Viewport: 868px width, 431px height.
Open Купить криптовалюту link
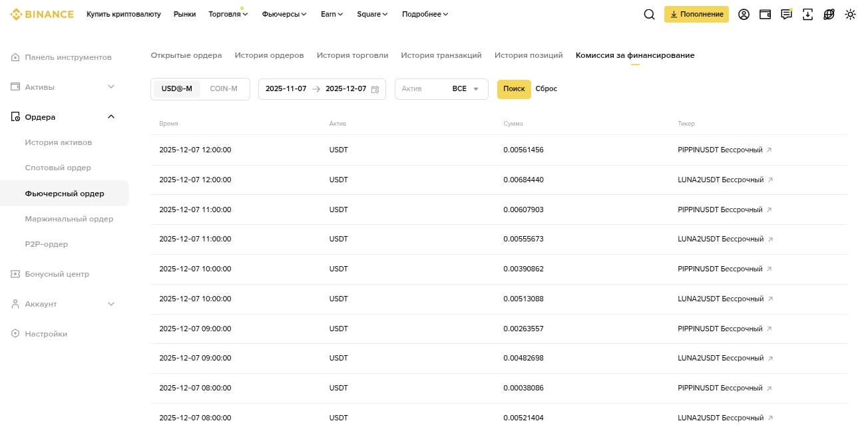pyautogui.click(x=124, y=14)
